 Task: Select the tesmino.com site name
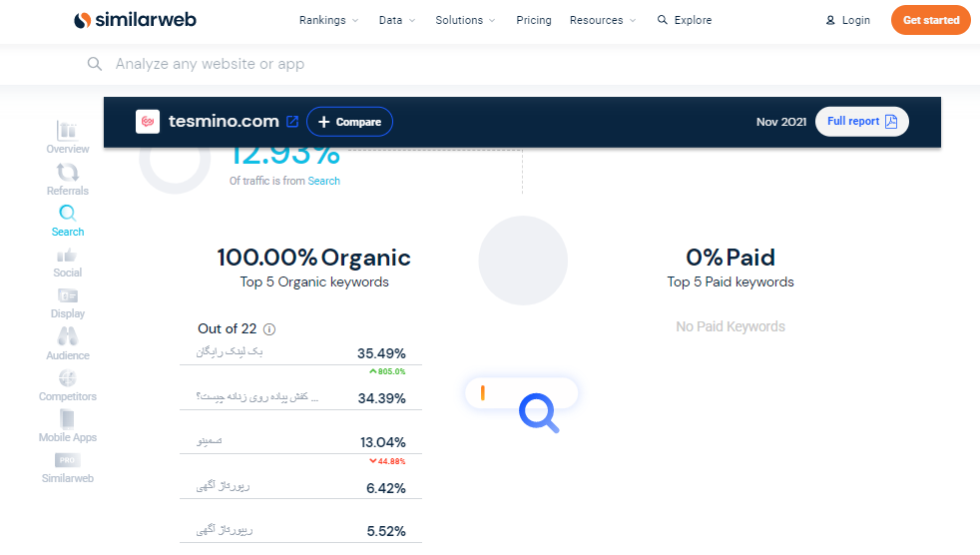click(x=224, y=121)
